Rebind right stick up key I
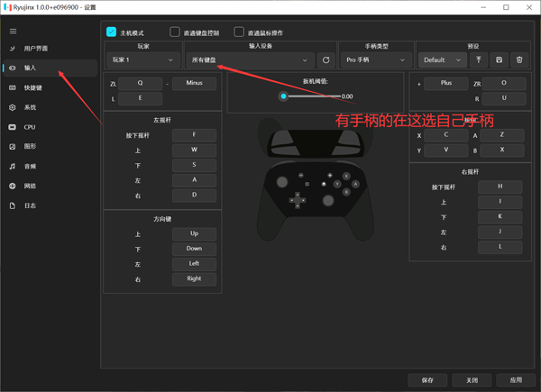The height and width of the screenshot is (392, 541). 500,202
